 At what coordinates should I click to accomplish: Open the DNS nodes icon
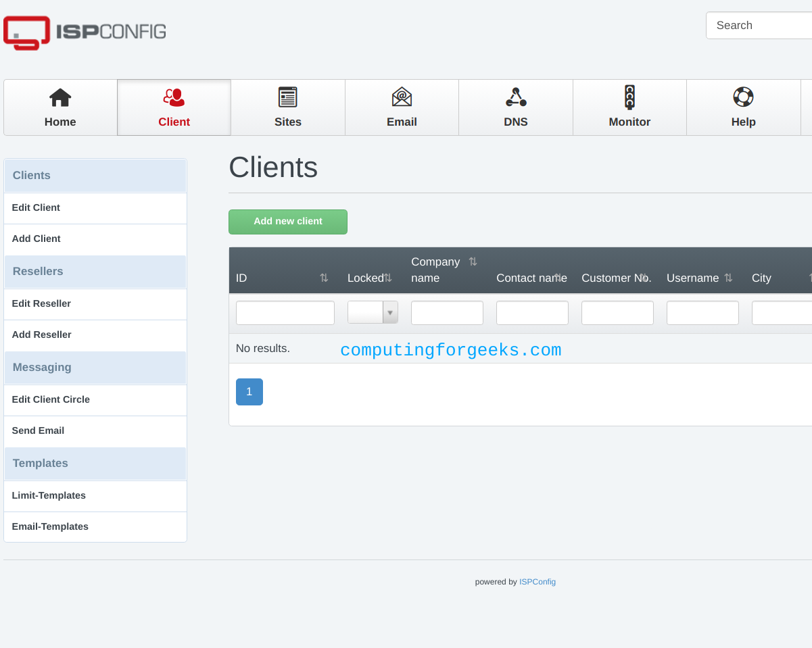(x=515, y=98)
